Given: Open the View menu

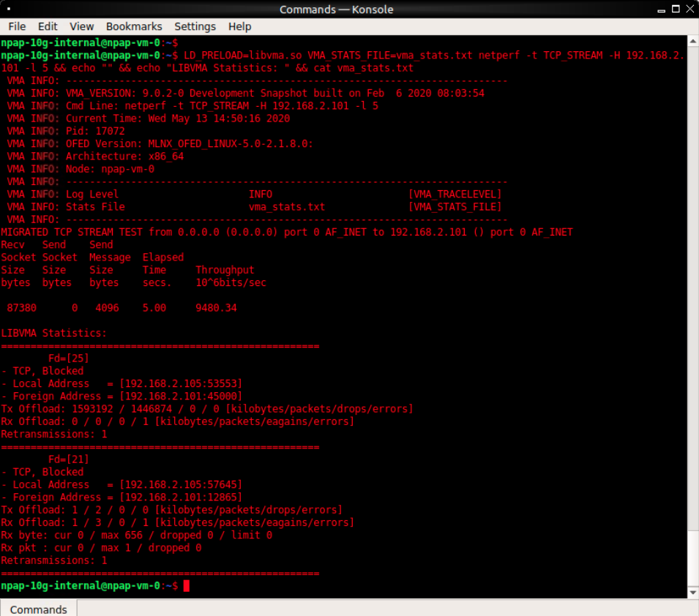Looking at the screenshot, I should (82, 26).
